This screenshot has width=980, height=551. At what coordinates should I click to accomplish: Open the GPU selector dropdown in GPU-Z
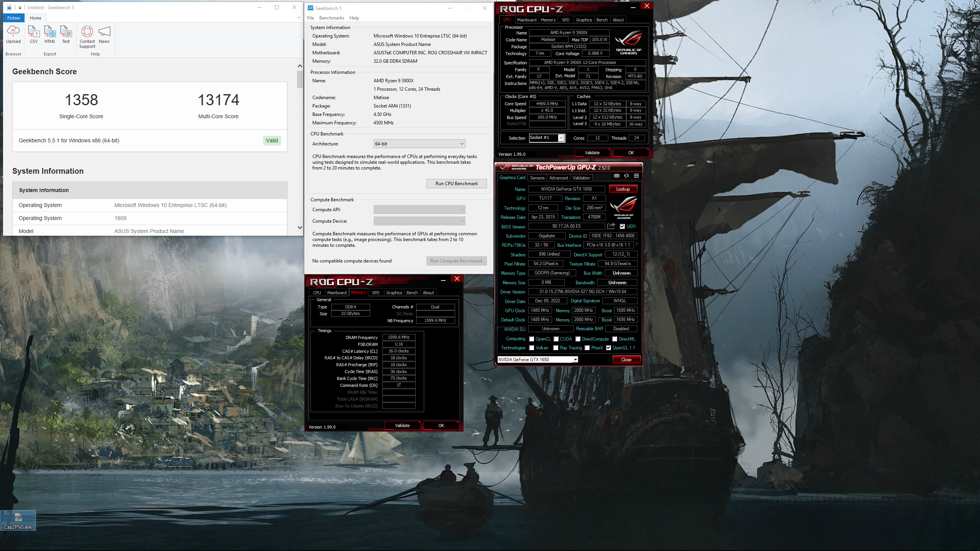[x=537, y=360]
